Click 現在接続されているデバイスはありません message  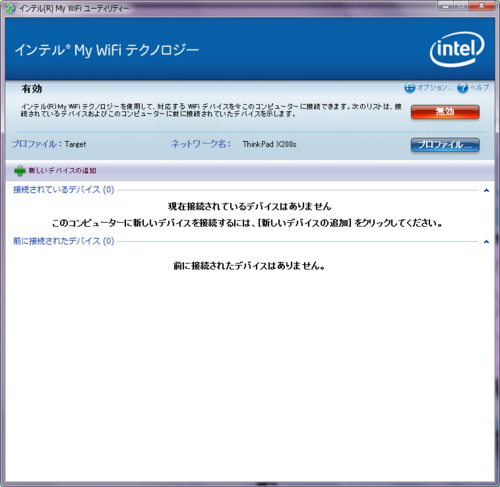pyautogui.click(x=250, y=206)
